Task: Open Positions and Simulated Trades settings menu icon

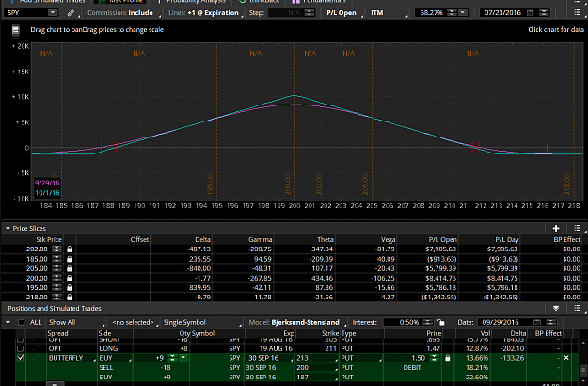Action: [x=578, y=309]
